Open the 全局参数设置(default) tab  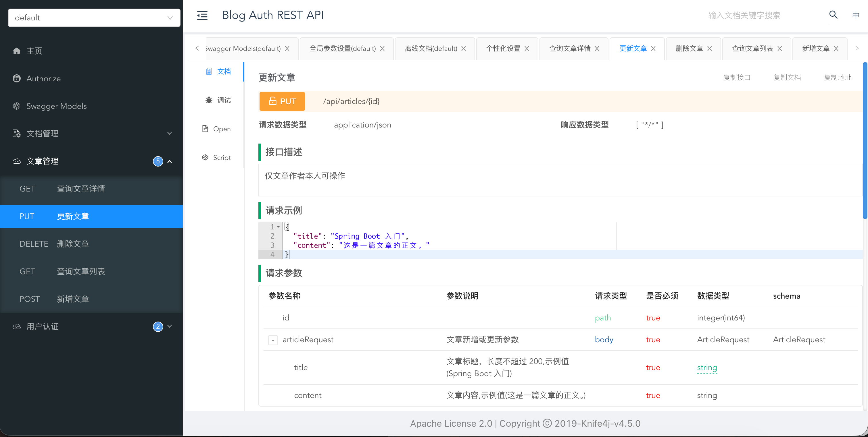pyautogui.click(x=342, y=49)
